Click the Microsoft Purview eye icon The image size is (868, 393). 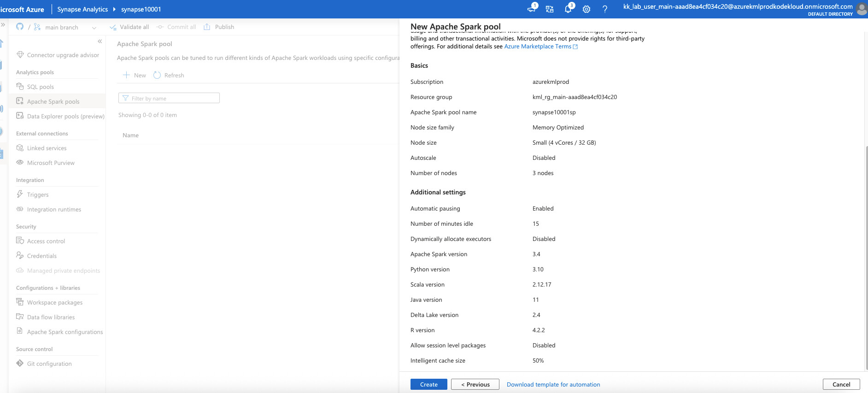[x=20, y=162]
